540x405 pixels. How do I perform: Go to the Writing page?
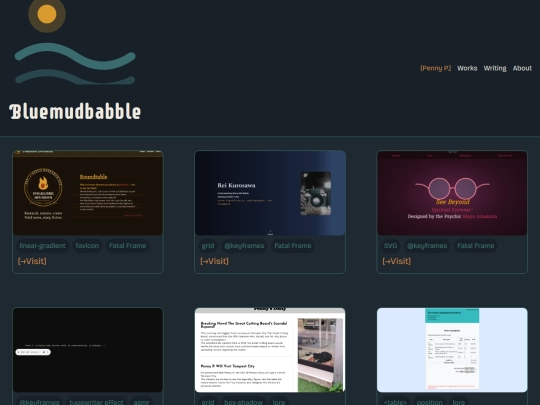coord(495,68)
